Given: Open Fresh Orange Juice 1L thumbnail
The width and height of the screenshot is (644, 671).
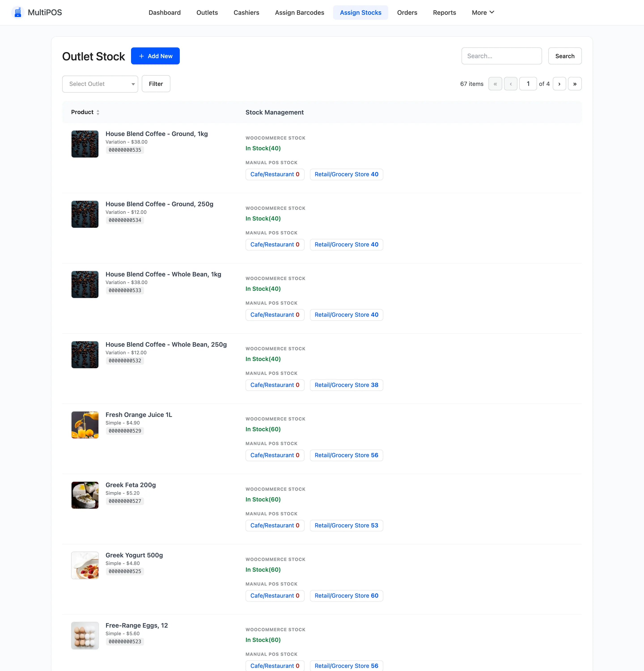Looking at the screenshot, I should [x=85, y=425].
